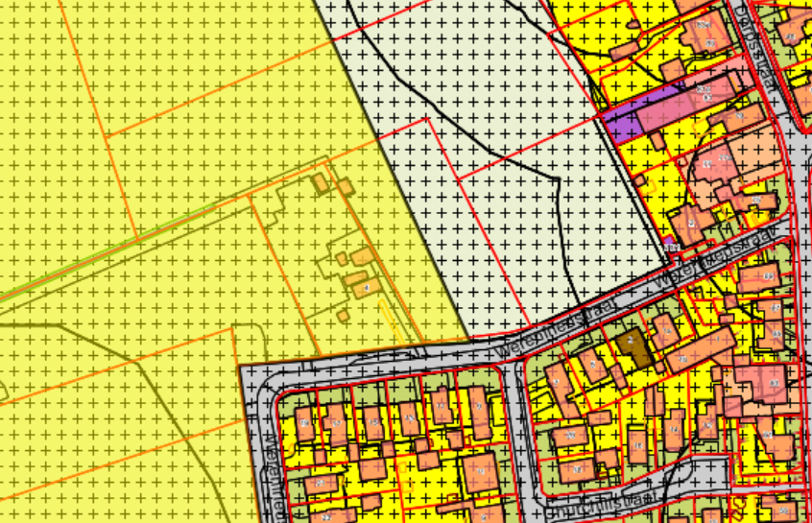812x523 pixels.
Task: Select house number 13 building footprint
Action: tap(410, 418)
